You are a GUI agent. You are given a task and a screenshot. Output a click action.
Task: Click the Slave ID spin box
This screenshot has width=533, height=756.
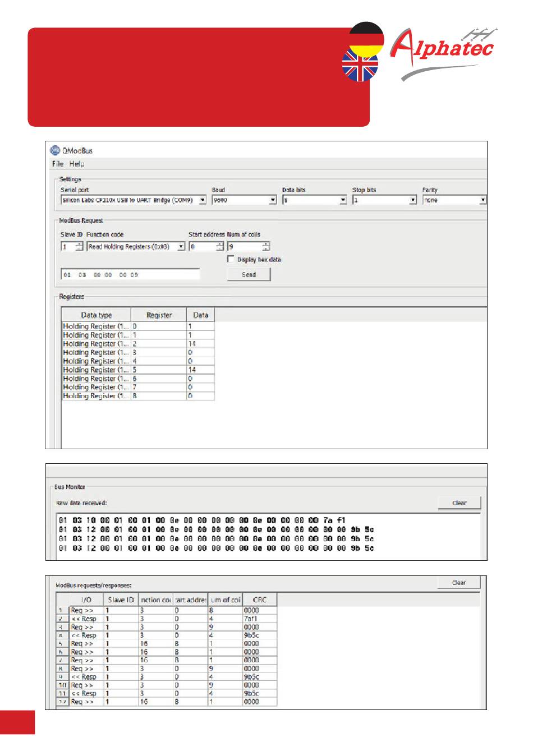click(72, 247)
